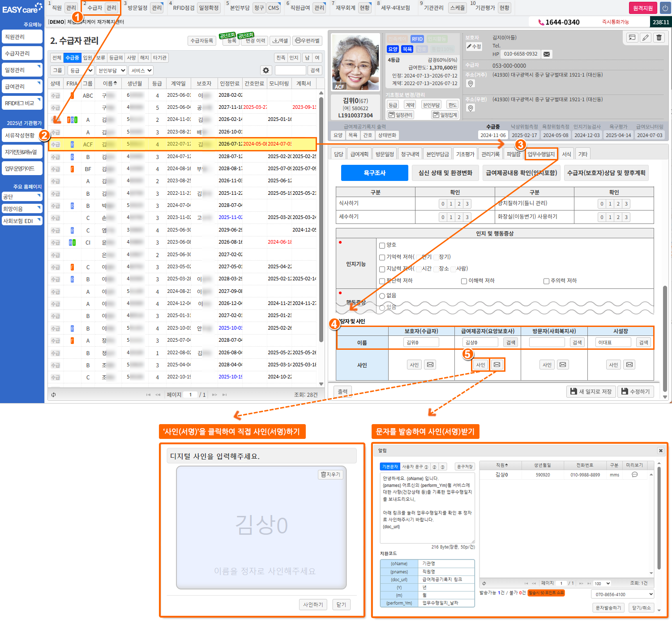The width and height of the screenshot is (672, 627).
Task: Click 사인하기 button in signature dialog
Action: [313, 605]
